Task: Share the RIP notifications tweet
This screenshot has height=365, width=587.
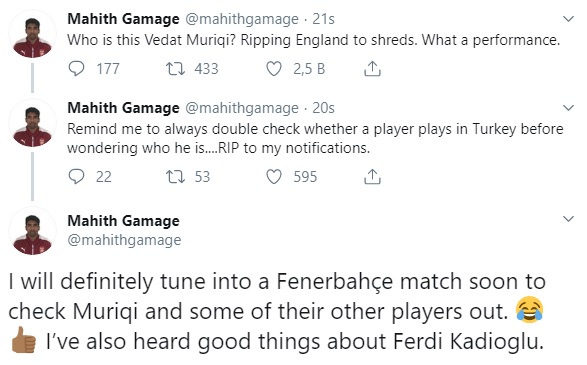Action: 372,177
